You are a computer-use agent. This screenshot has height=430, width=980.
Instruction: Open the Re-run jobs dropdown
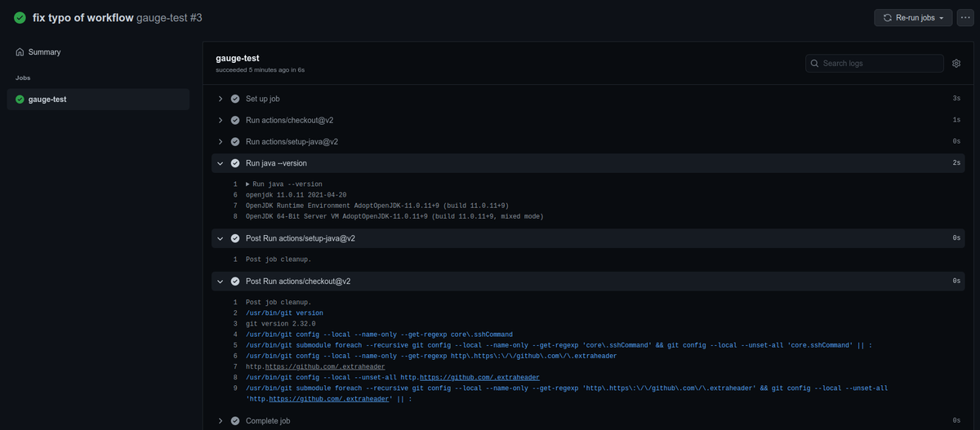pyautogui.click(x=913, y=17)
